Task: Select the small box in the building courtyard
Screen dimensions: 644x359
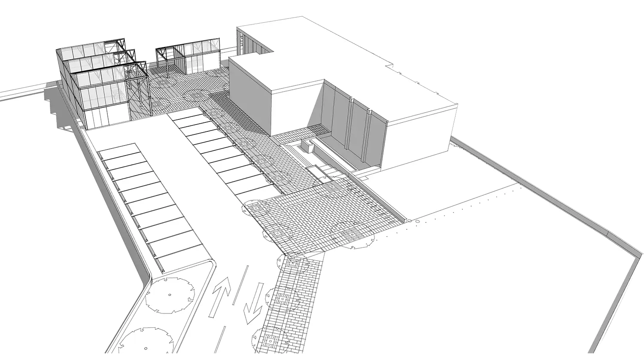Action: pyautogui.click(x=308, y=145)
